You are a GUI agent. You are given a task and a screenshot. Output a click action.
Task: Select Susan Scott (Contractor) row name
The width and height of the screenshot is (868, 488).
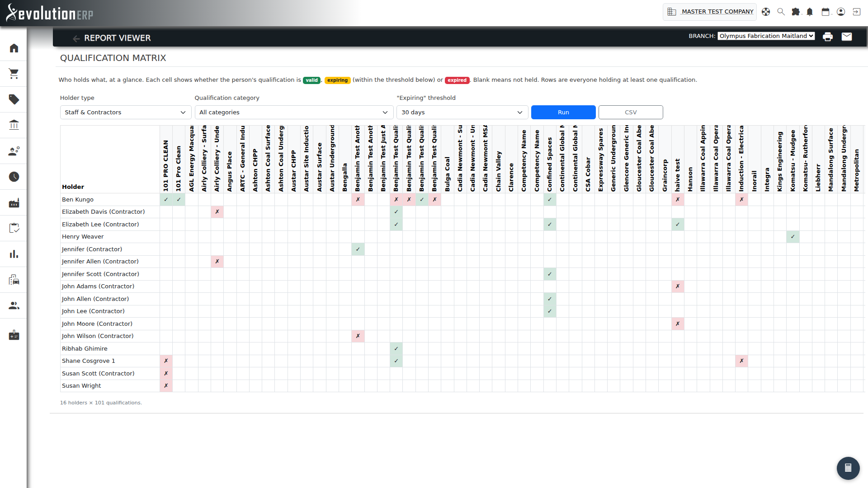click(98, 374)
